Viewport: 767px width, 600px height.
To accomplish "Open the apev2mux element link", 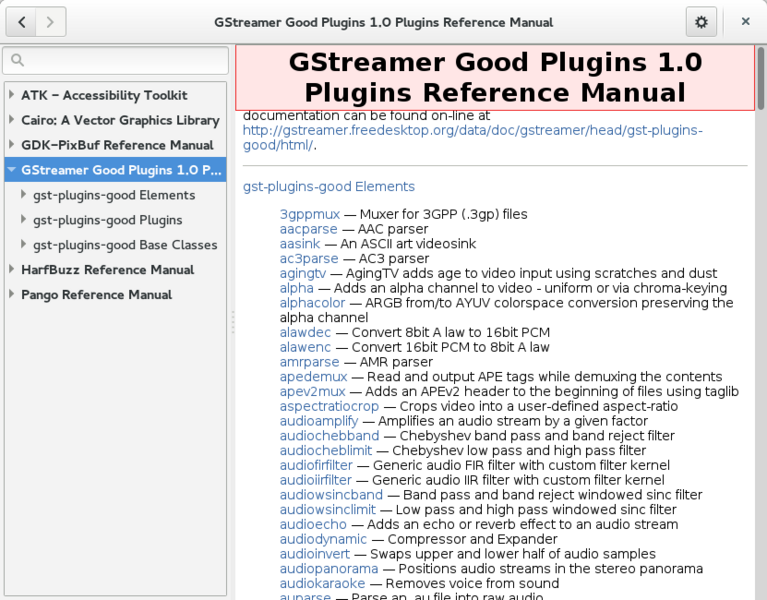I will tap(312, 391).
